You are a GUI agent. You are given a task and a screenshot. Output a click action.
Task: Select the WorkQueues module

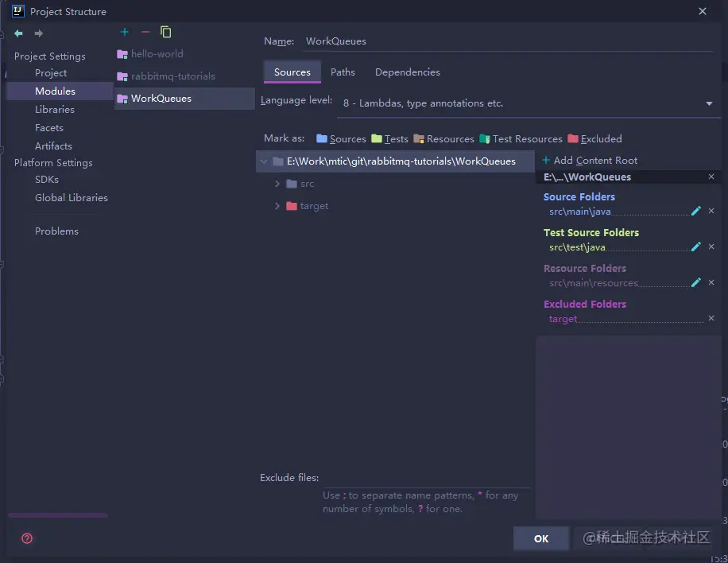pyautogui.click(x=184, y=99)
